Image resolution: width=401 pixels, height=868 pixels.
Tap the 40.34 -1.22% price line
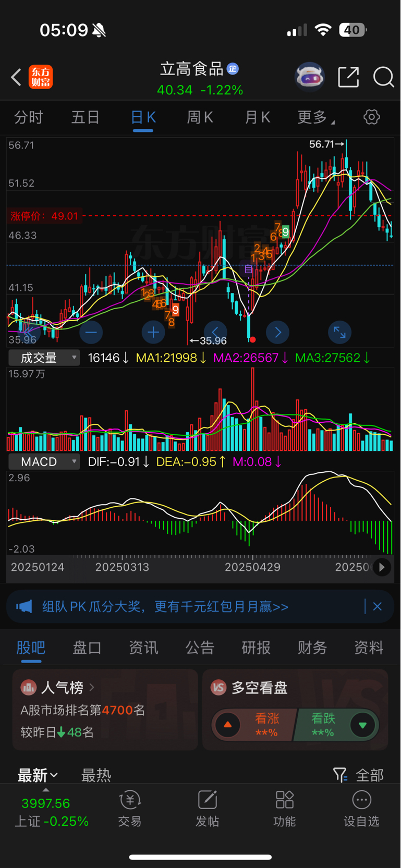coord(200,90)
